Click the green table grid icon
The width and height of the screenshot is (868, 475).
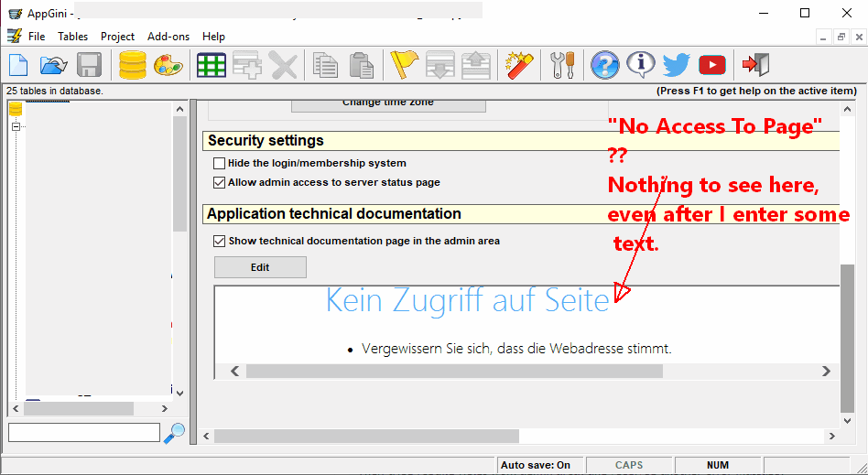(x=212, y=65)
